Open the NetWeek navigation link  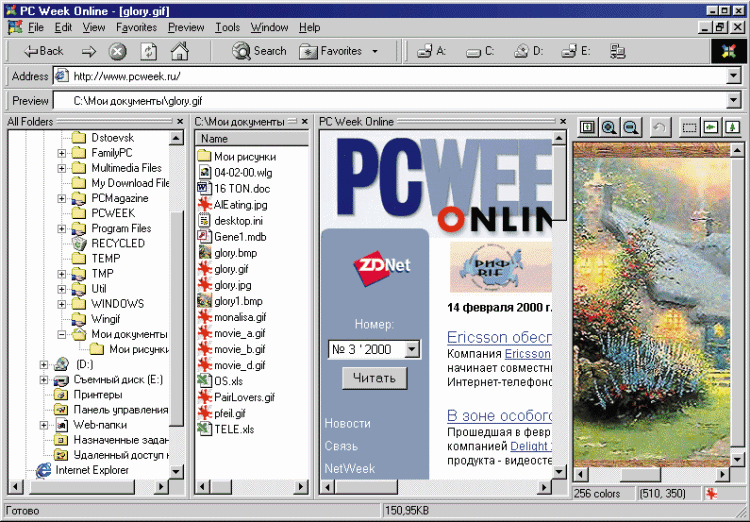(349, 468)
